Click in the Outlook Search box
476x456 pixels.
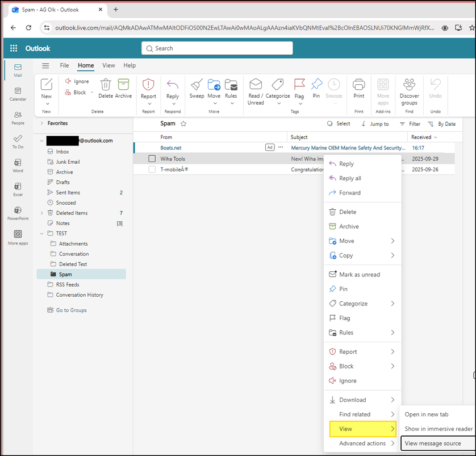coord(217,48)
